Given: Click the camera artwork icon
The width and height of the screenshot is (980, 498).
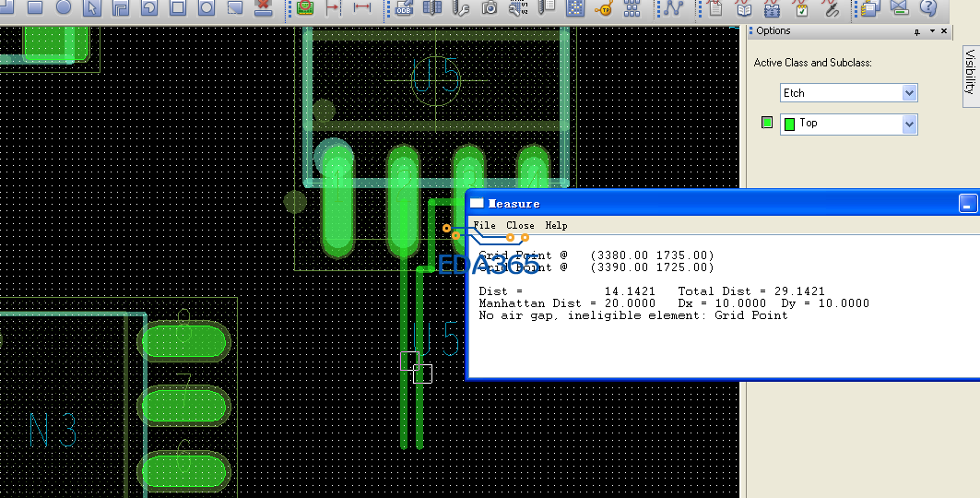Looking at the screenshot, I should click(x=490, y=7).
